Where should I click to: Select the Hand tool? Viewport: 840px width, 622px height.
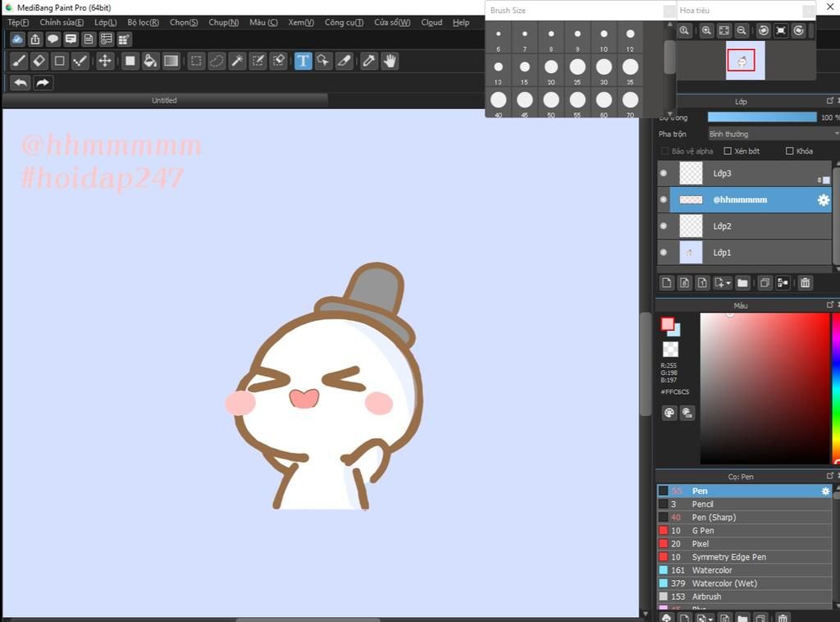pyautogui.click(x=390, y=61)
